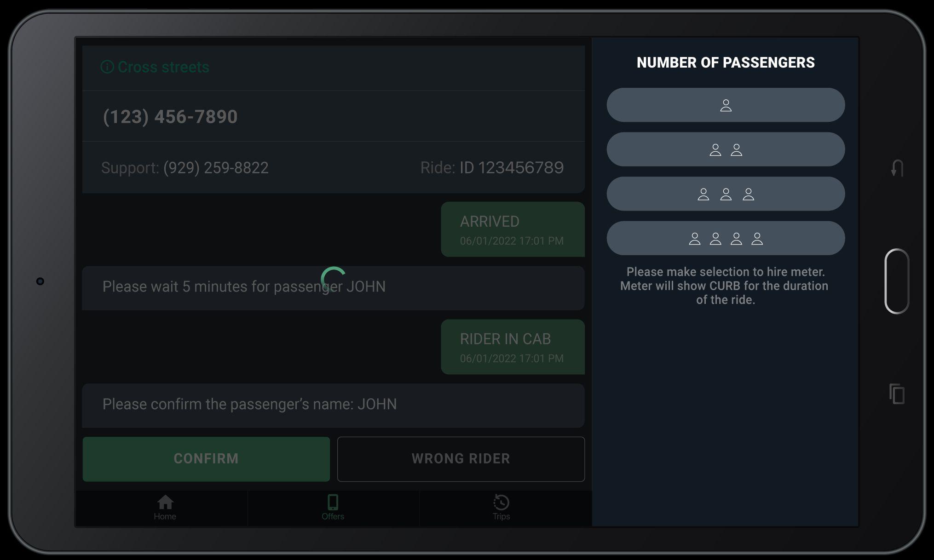The width and height of the screenshot is (934, 560).
Task: Select two passengers option
Action: (x=726, y=149)
